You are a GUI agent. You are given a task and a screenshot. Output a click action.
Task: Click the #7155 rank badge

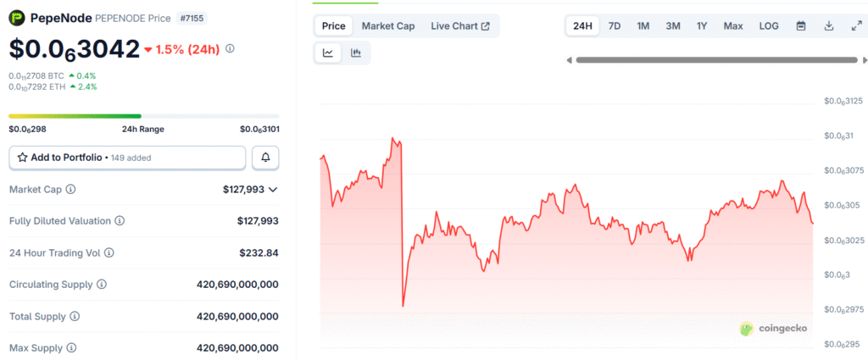pos(192,19)
